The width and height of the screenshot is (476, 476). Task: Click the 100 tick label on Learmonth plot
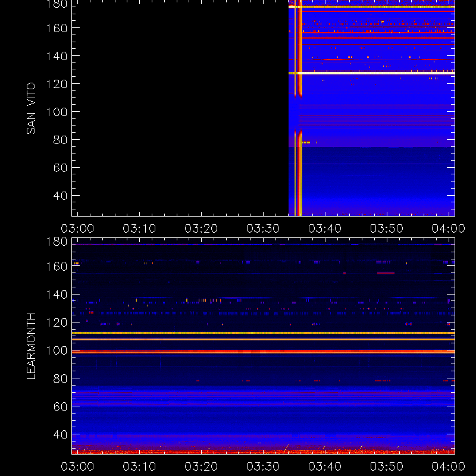tap(57, 350)
